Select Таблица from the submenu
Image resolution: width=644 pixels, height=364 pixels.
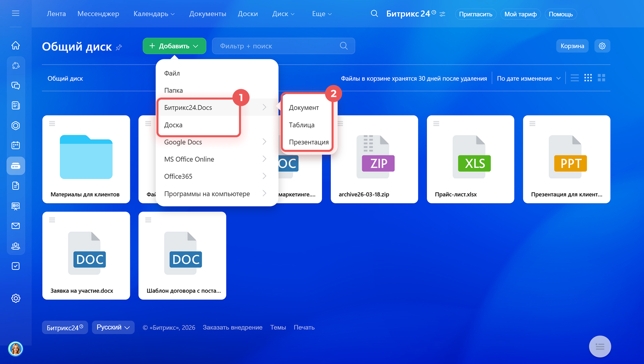click(x=302, y=125)
